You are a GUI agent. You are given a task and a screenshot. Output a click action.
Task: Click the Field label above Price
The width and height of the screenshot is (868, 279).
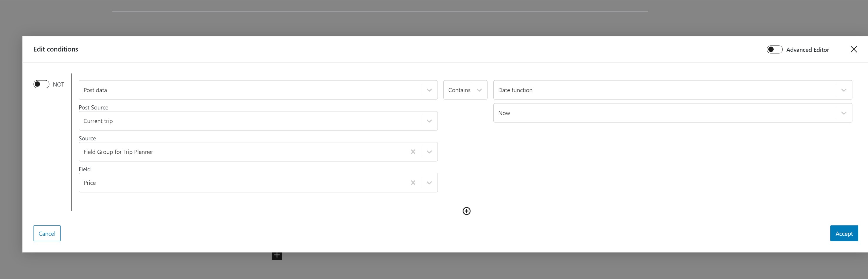pyautogui.click(x=85, y=169)
